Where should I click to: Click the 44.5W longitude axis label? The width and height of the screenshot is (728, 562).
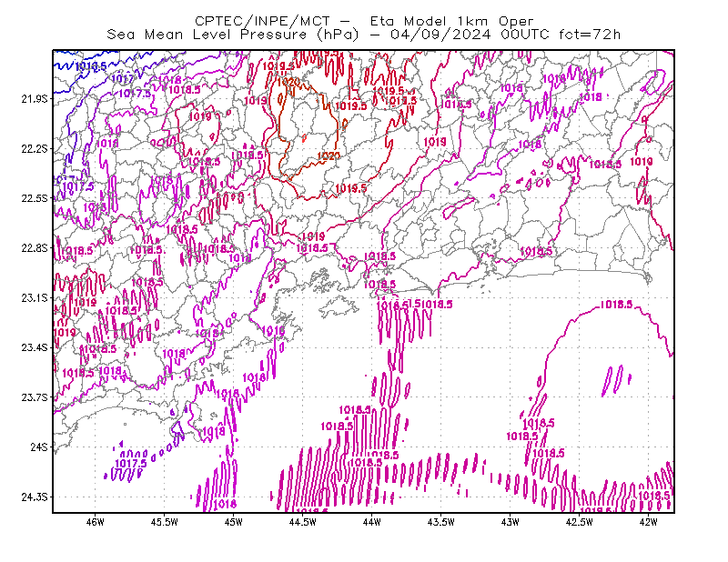[302, 522]
